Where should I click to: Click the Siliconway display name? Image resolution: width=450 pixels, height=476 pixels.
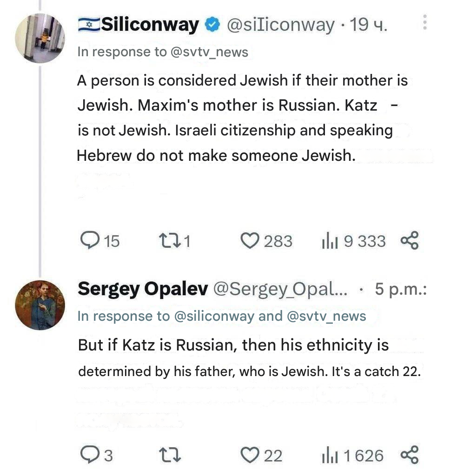coord(150,25)
